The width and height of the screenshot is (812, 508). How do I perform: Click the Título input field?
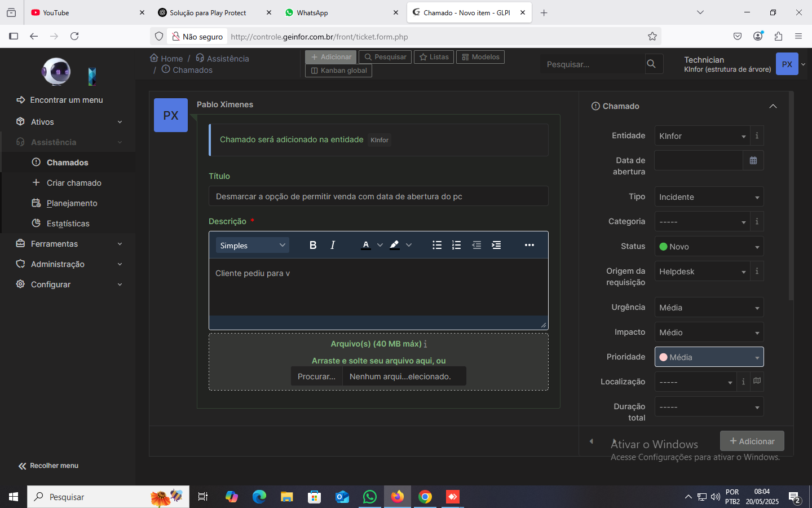[x=378, y=196]
